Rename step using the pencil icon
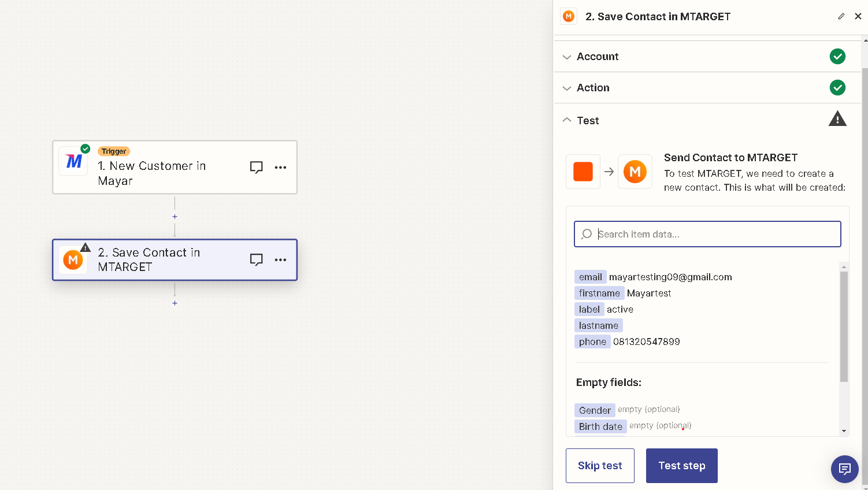868x490 pixels. pos(841,16)
